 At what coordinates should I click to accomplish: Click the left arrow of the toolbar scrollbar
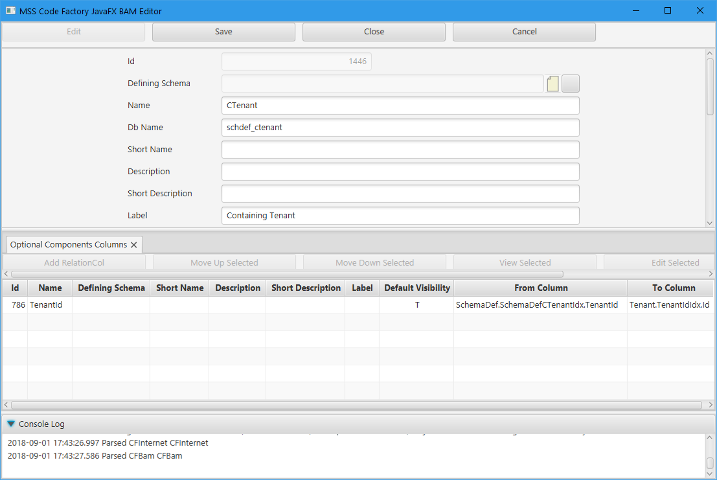pyautogui.click(x=6, y=274)
